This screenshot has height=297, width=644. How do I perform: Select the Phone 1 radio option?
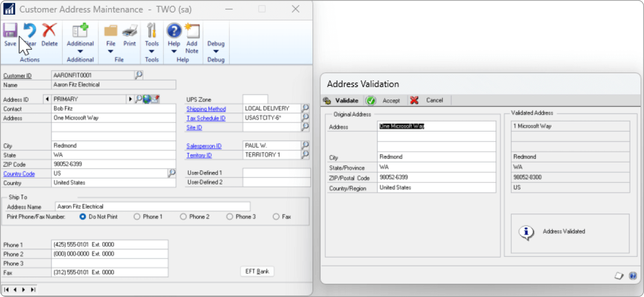[x=136, y=217]
